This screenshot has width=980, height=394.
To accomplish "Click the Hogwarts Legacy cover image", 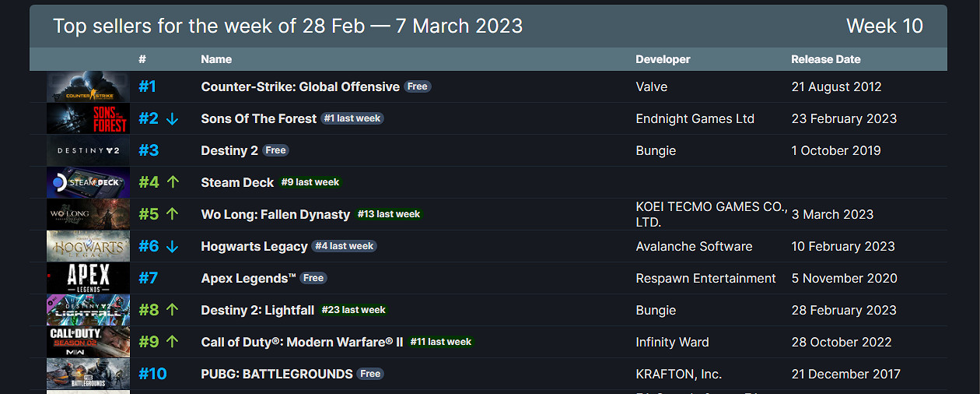I will [87, 246].
